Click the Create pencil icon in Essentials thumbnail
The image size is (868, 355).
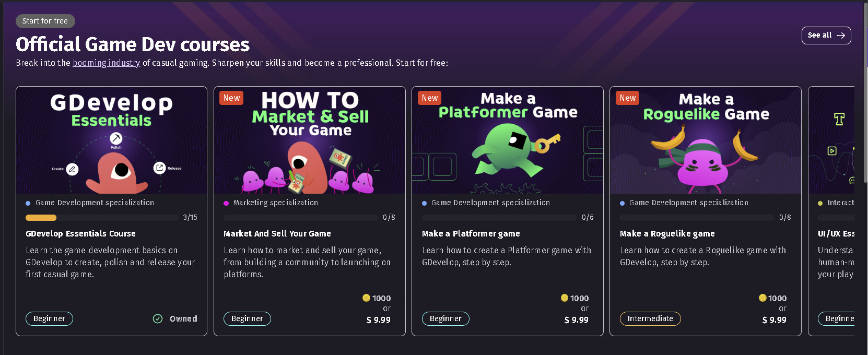[x=73, y=169]
